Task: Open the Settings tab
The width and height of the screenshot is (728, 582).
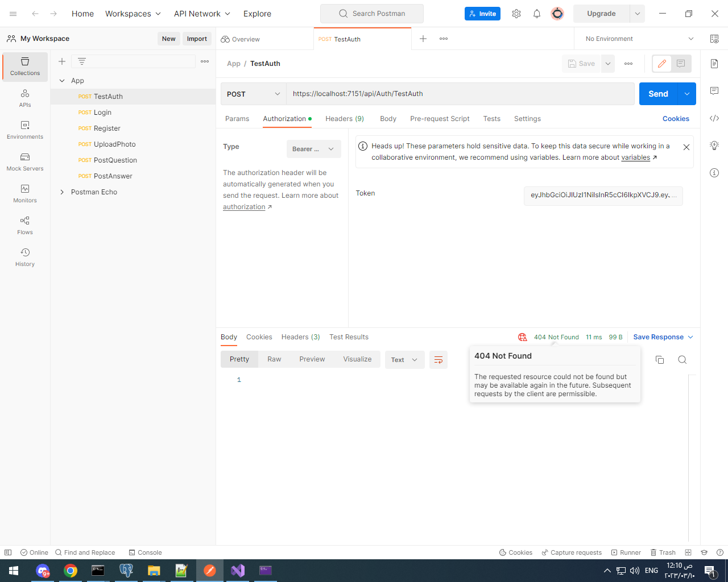Action: tap(527, 119)
